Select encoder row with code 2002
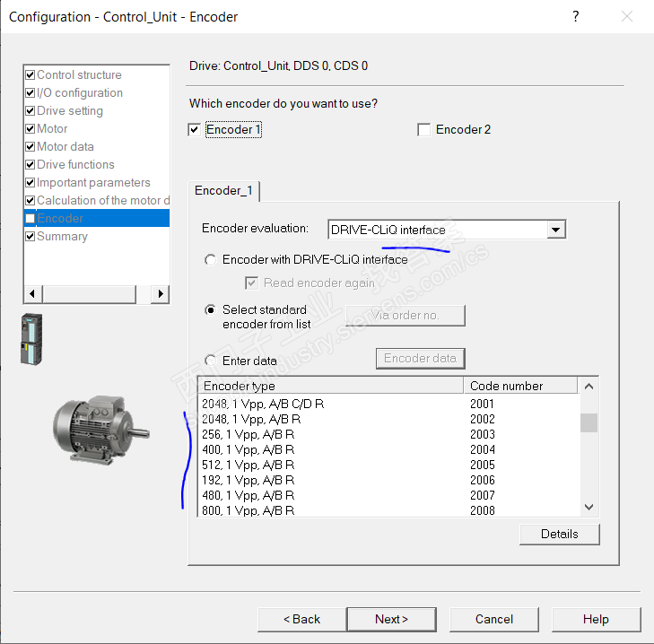654x644 pixels. point(388,419)
